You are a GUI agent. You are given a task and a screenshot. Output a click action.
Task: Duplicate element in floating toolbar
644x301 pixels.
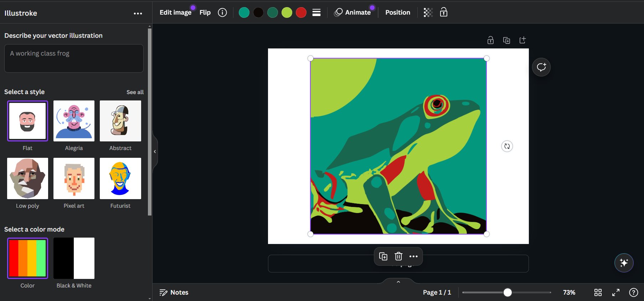[383, 256]
